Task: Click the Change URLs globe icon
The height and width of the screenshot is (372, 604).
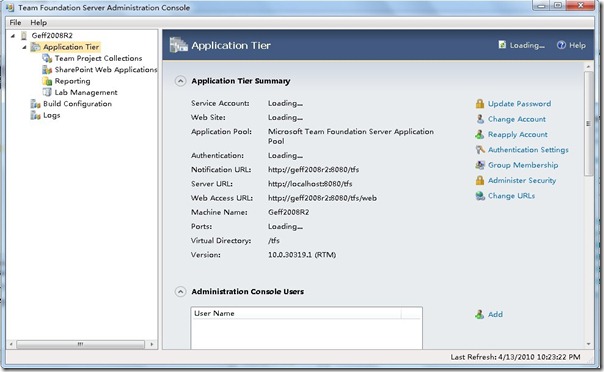Action: tap(480, 196)
